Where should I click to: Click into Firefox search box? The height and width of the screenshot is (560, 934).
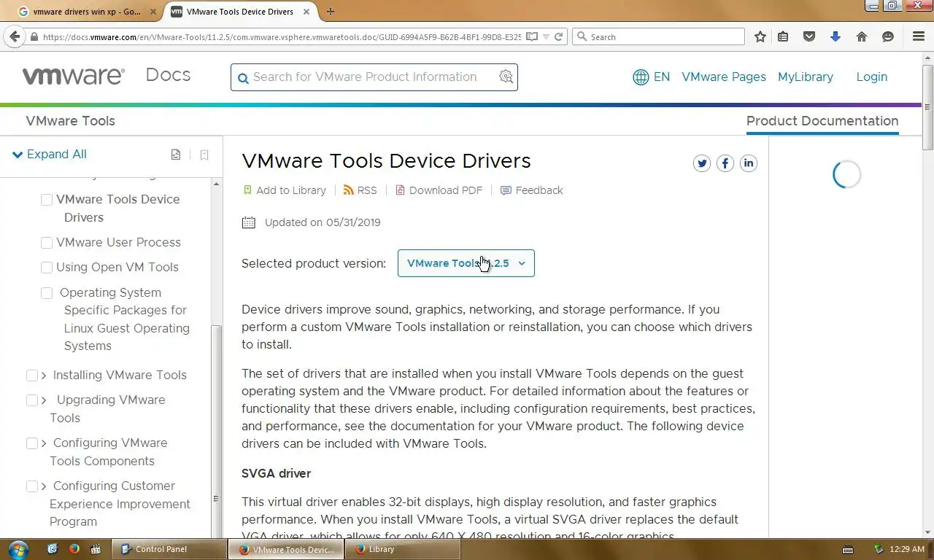(x=659, y=36)
